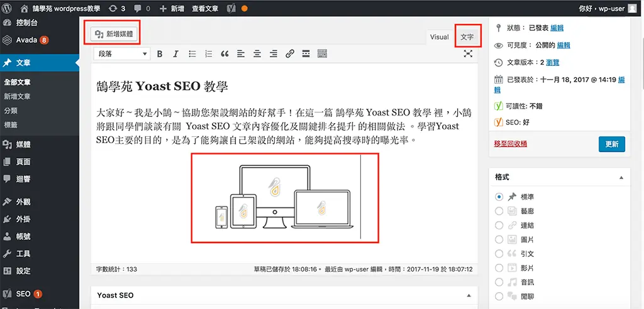Go to 全部文章 submenu
Viewport: 644px width, 309px height.
click(17, 82)
